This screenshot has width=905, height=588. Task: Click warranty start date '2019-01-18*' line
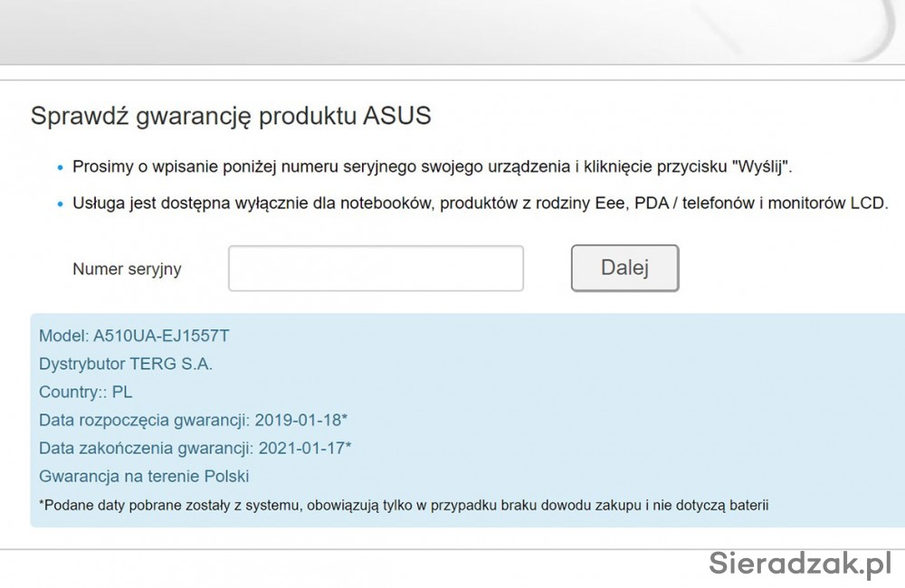click(194, 420)
